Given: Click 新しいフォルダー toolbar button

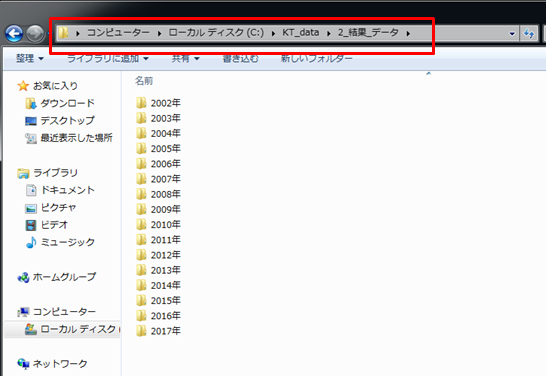Looking at the screenshot, I should tap(317, 58).
